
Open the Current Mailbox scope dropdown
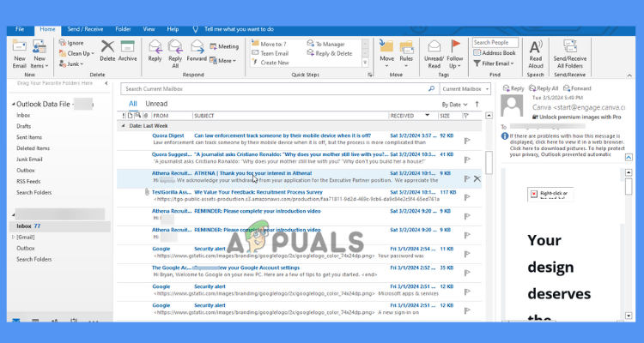(x=465, y=88)
